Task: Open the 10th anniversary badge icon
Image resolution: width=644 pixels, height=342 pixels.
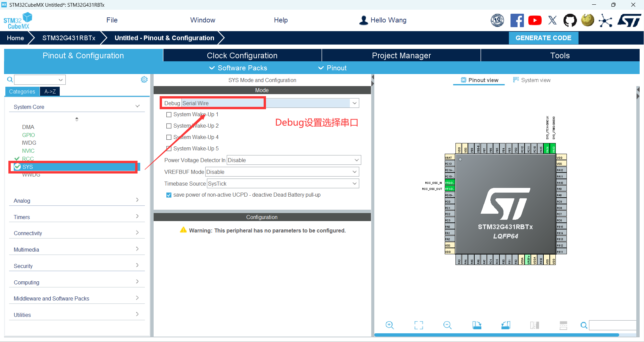Action: coord(497,20)
